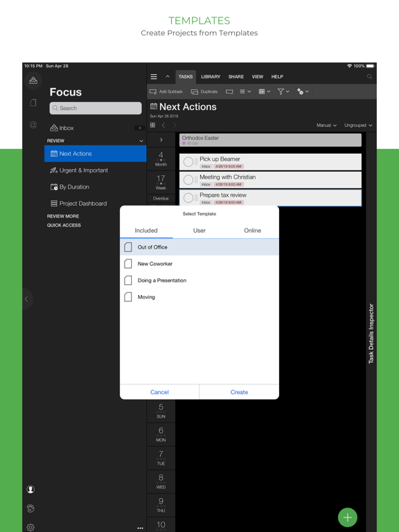Mark Prepare tax review as complete
The height and width of the screenshot is (532, 399).
point(188,198)
